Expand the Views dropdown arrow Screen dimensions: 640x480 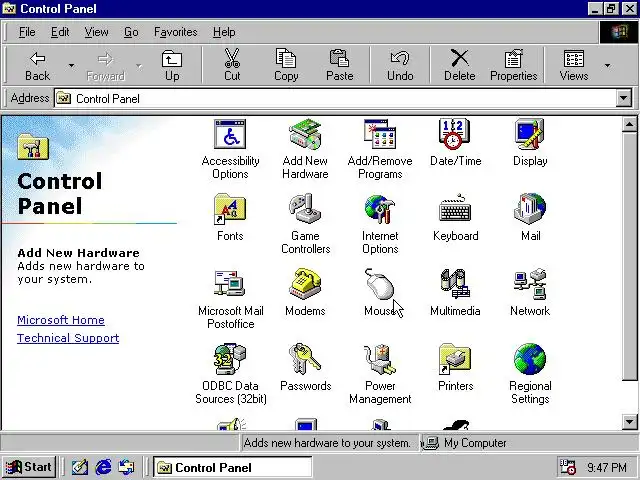(x=607, y=65)
